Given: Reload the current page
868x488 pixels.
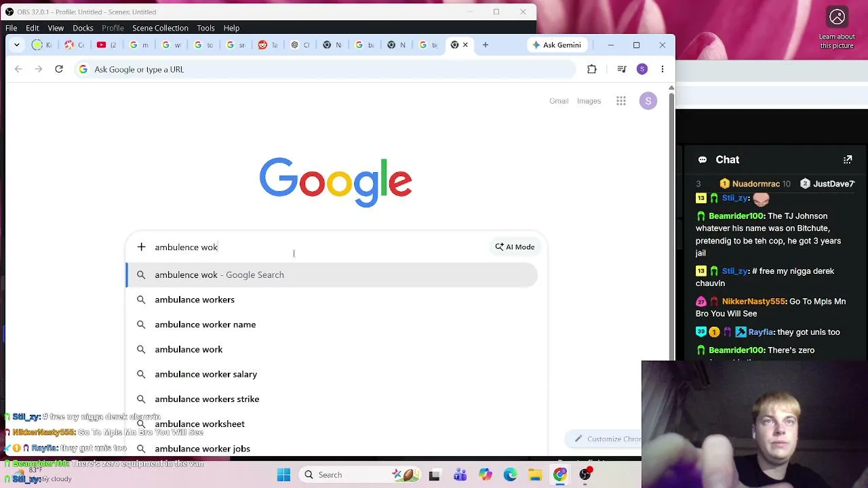Looking at the screenshot, I should (x=59, y=69).
